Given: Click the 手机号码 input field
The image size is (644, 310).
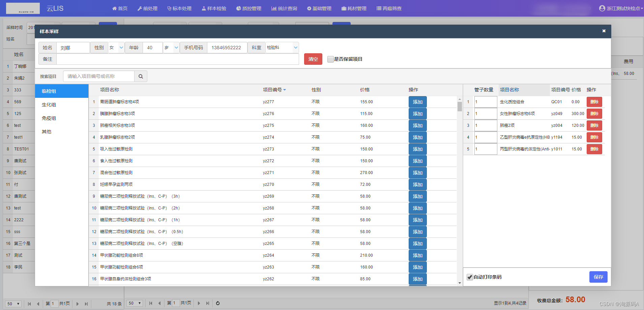Looking at the screenshot, I should point(227,48).
